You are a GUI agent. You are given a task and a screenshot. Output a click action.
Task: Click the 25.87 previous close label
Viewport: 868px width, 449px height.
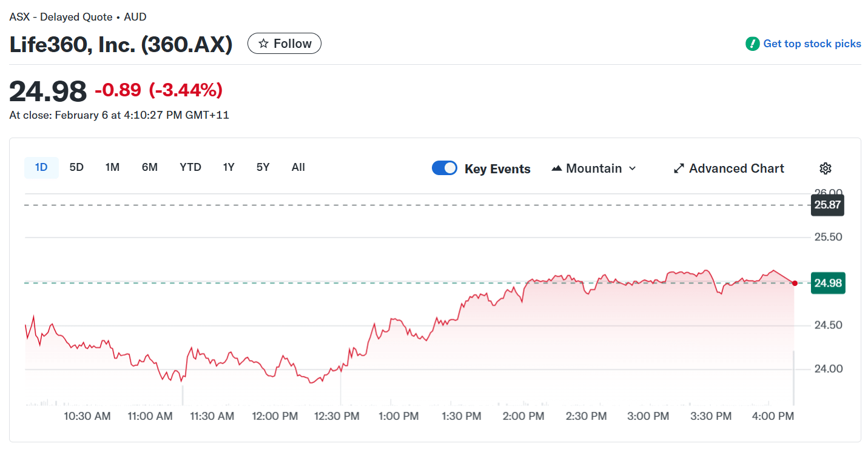pos(827,205)
